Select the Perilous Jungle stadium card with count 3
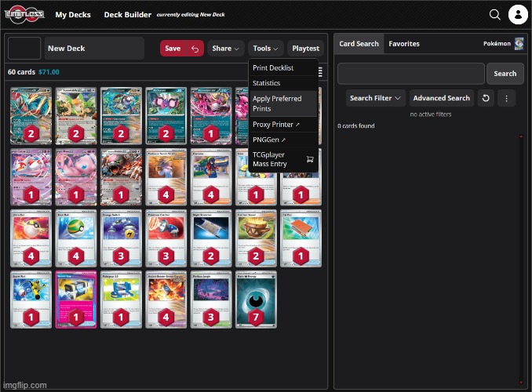Viewport: 532px width, 392px height. pos(211,299)
